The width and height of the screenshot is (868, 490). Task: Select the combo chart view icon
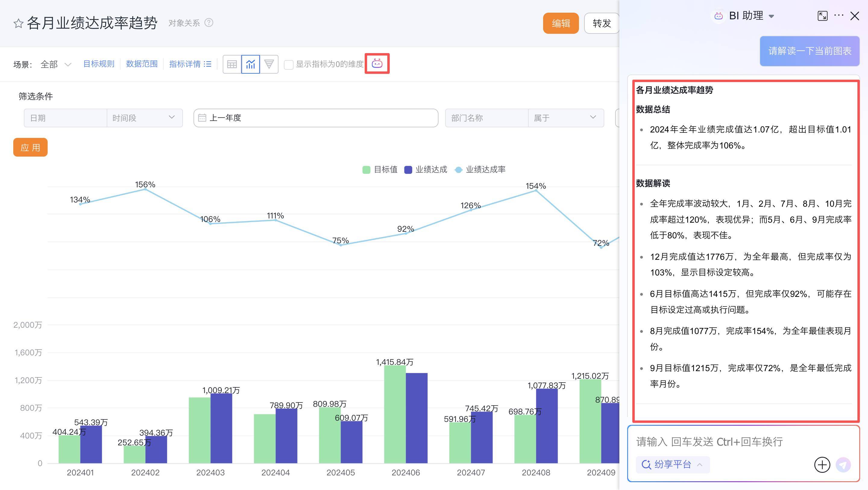pos(250,64)
